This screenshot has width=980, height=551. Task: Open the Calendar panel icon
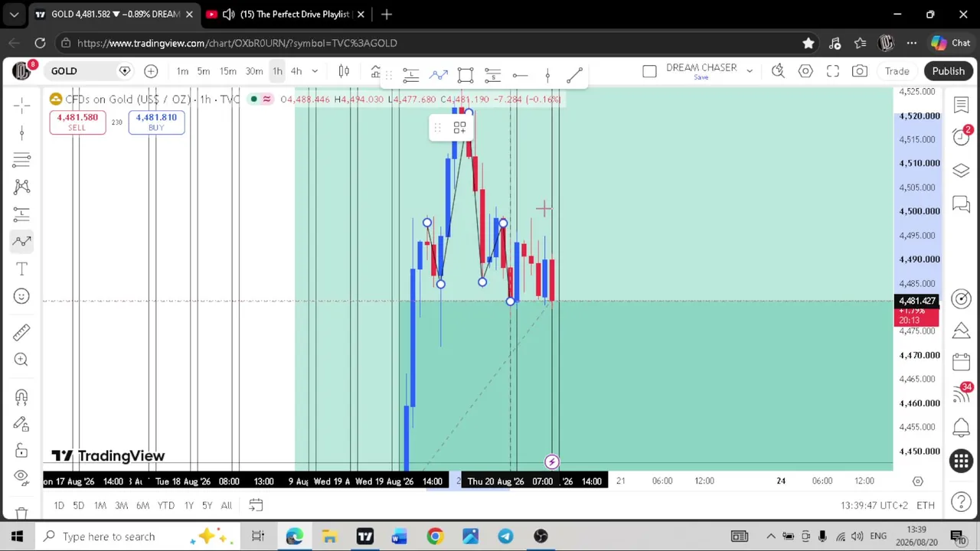click(x=961, y=362)
